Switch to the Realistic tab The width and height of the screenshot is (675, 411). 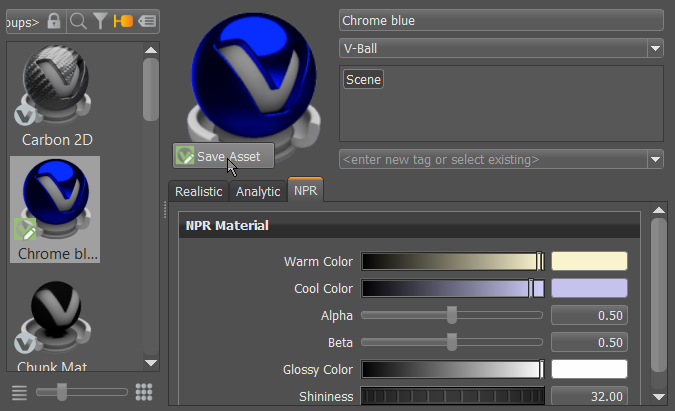198,192
